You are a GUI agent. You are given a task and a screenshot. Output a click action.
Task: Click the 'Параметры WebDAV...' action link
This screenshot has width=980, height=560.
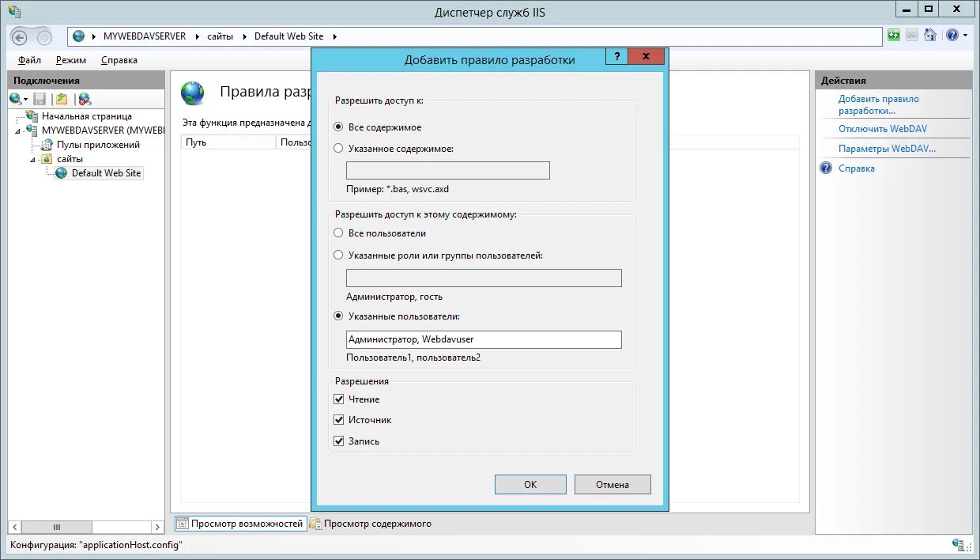(x=887, y=149)
